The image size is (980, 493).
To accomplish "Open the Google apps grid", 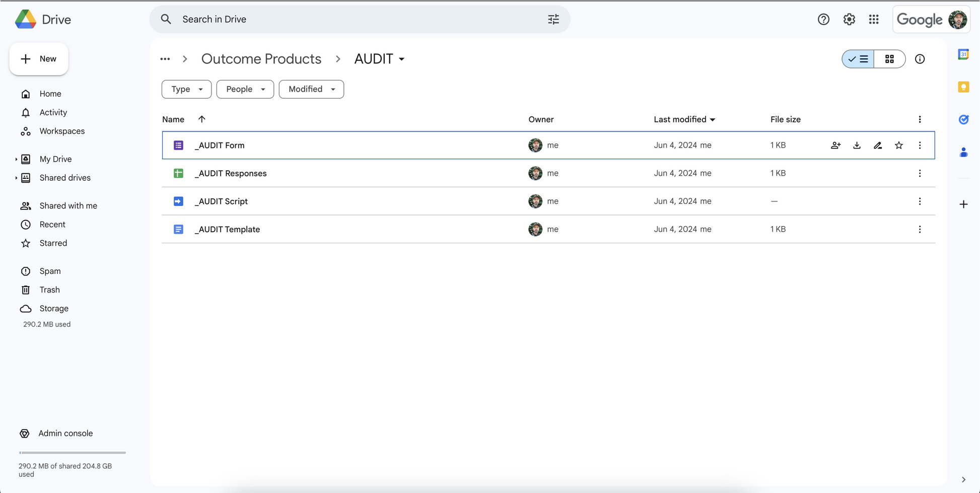I will [874, 19].
